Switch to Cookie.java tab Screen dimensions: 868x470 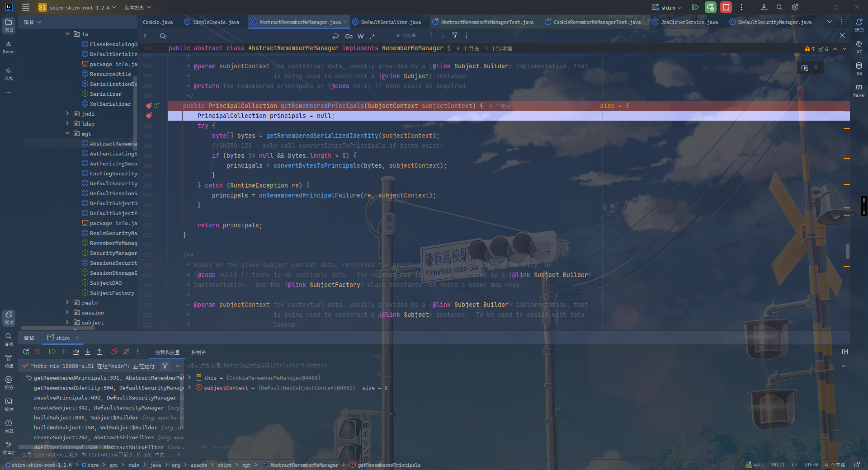pyautogui.click(x=158, y=22)
